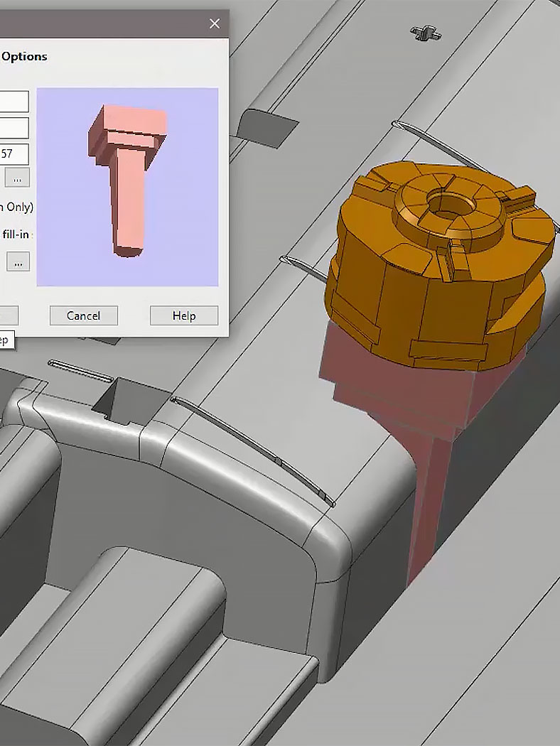Click the 'Options' heading text in the dialog
Image resolution: width=560 pixels, height=746 pixels.
(24, 57)
